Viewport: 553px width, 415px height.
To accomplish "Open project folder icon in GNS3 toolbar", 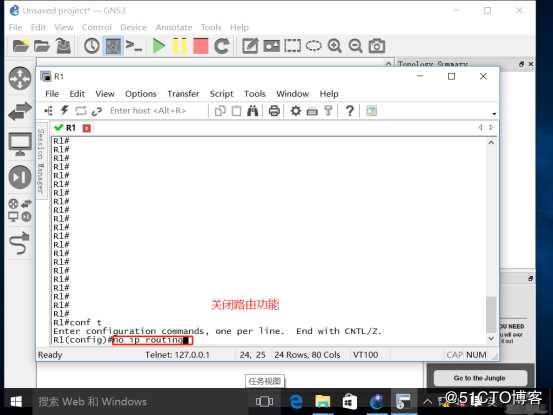I will tap(42, 46).
